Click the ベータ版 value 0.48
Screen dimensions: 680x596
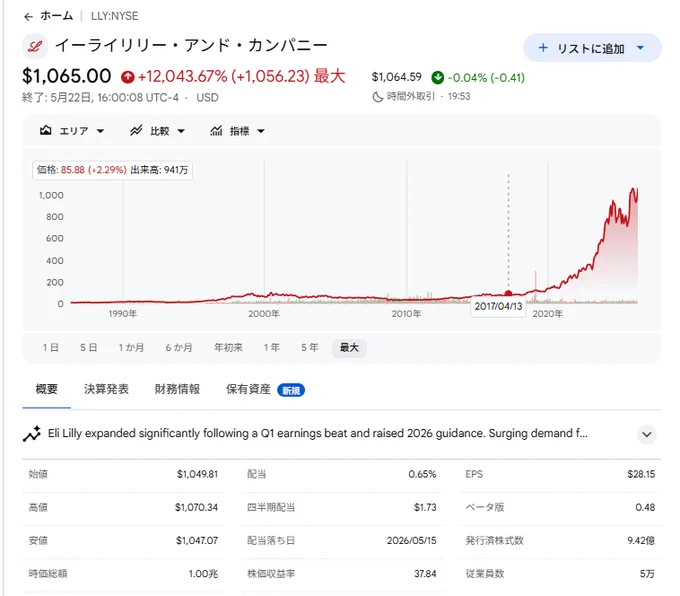point(645,507)
